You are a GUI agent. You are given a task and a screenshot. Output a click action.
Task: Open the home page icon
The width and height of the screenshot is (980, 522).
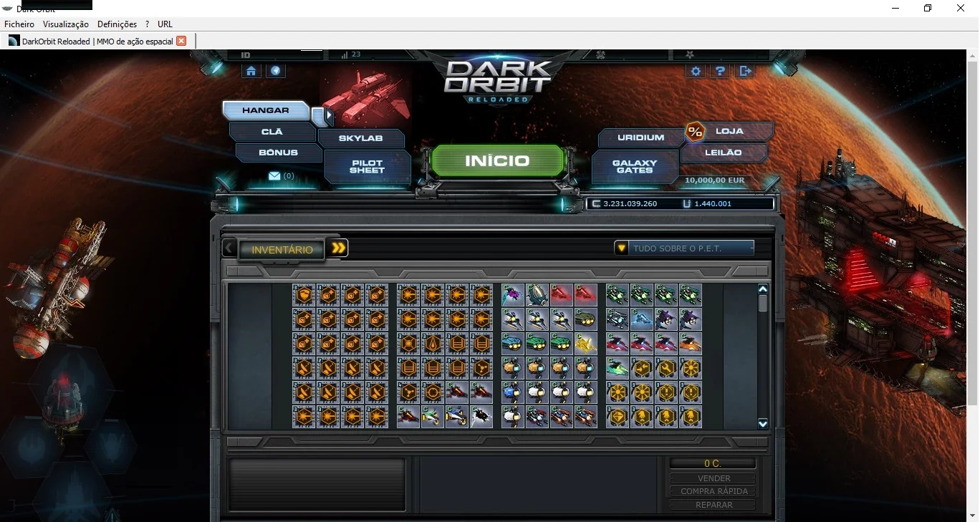coord(251,71)
